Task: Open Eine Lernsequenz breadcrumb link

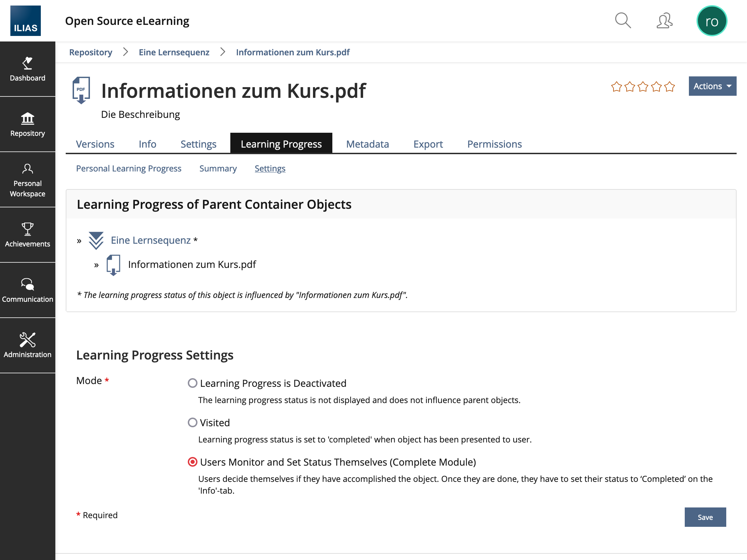Action: pos(174,52)
